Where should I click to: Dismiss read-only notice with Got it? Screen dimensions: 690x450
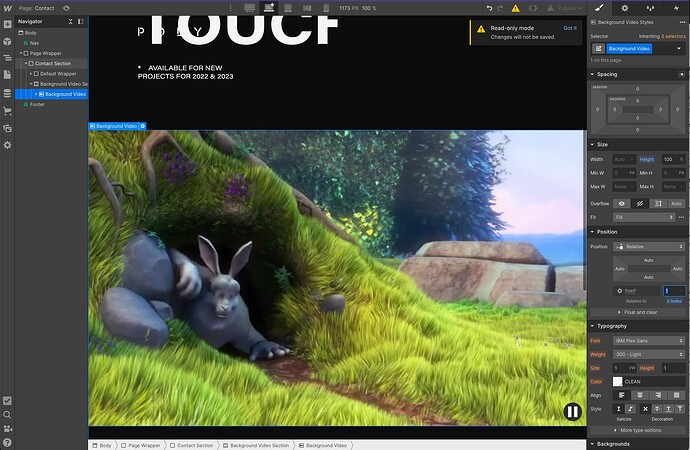pos(570,28)
